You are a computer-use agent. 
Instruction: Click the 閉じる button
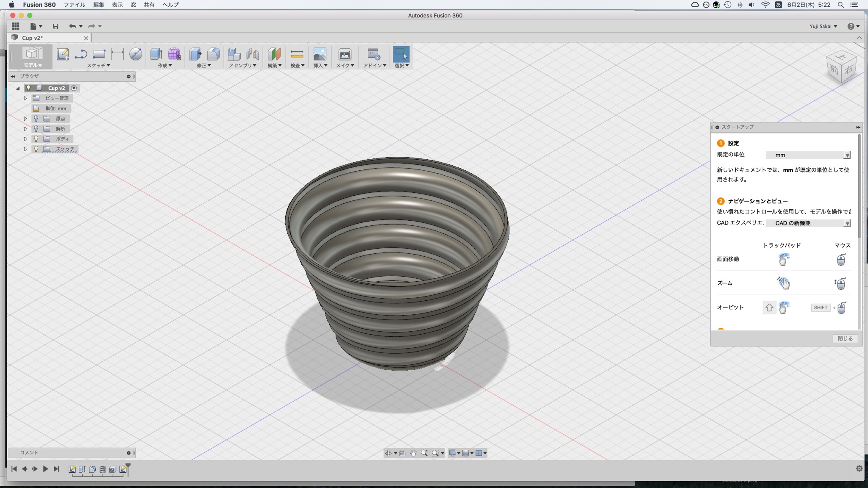(x=845, y=338)
